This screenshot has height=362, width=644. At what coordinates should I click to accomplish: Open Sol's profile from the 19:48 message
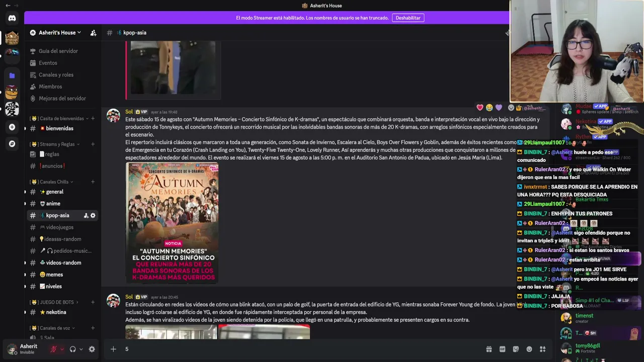129,112
